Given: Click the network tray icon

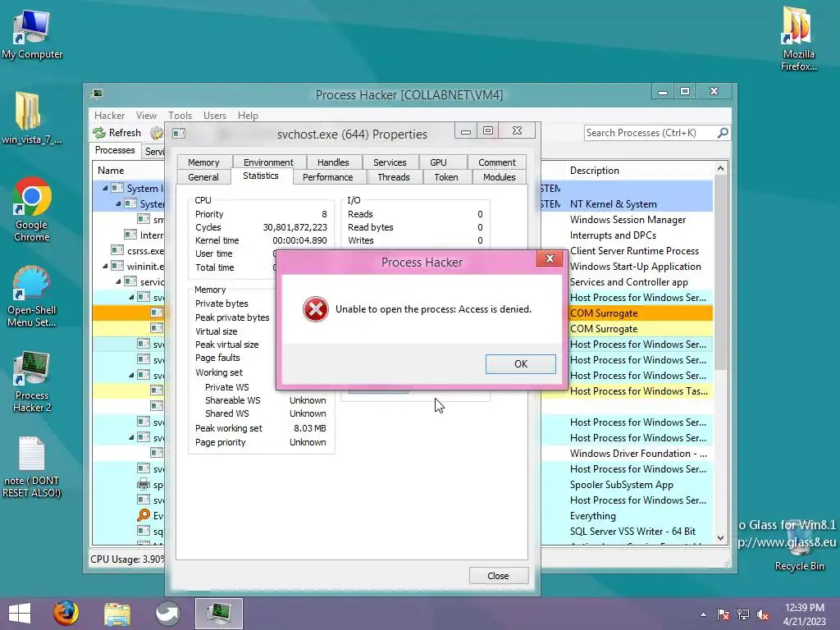Looking at the screenshot, I should [743, 614].
